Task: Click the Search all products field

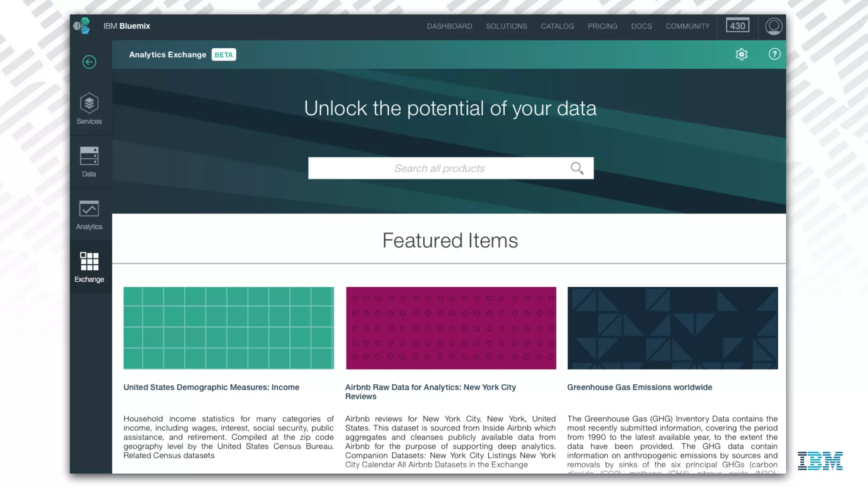Action: click(x=439, y=168)
